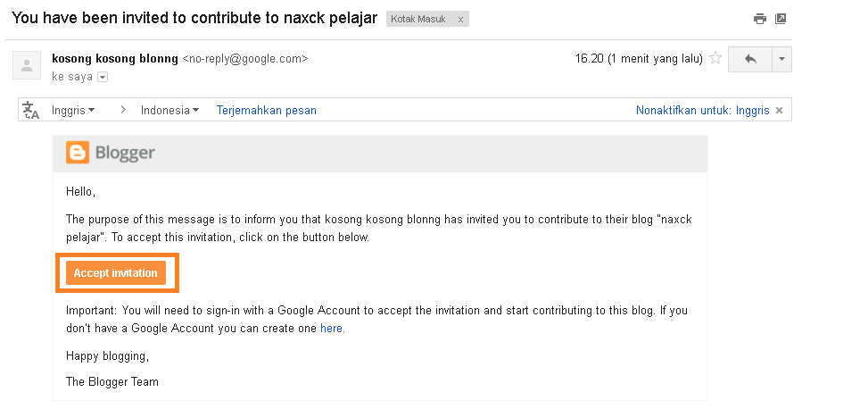
Task: Open email in new window icon
Action: click(x=781, y=19)
